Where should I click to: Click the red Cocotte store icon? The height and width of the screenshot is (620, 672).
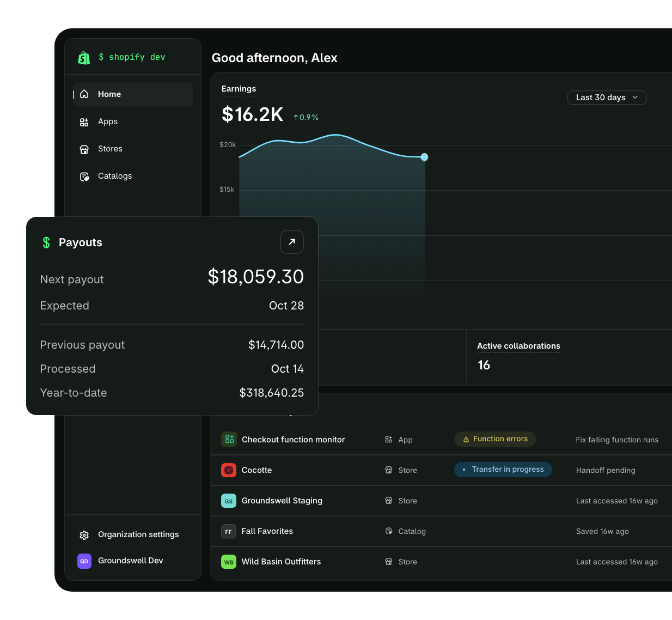[229, 470]
